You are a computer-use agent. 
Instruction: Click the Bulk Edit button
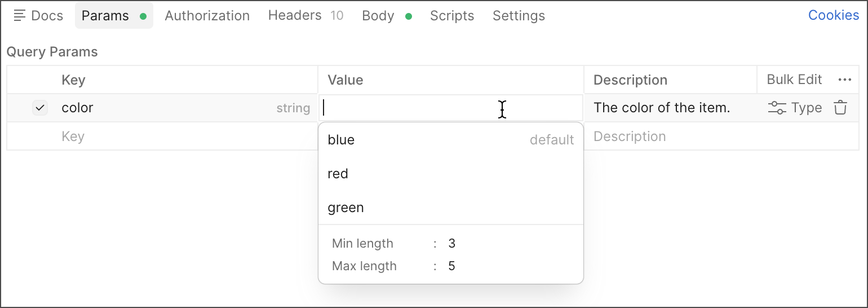pos(794,80)
